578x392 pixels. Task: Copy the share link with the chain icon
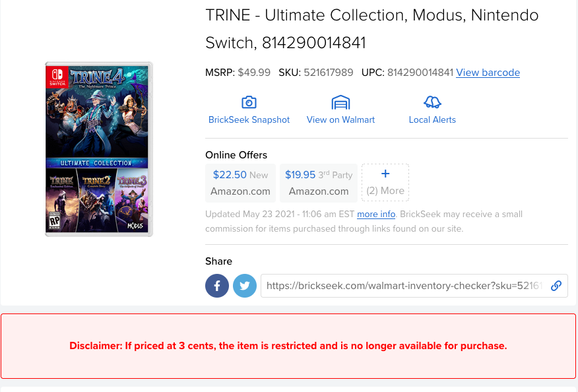pyautogui.click(x=556, y=286)
